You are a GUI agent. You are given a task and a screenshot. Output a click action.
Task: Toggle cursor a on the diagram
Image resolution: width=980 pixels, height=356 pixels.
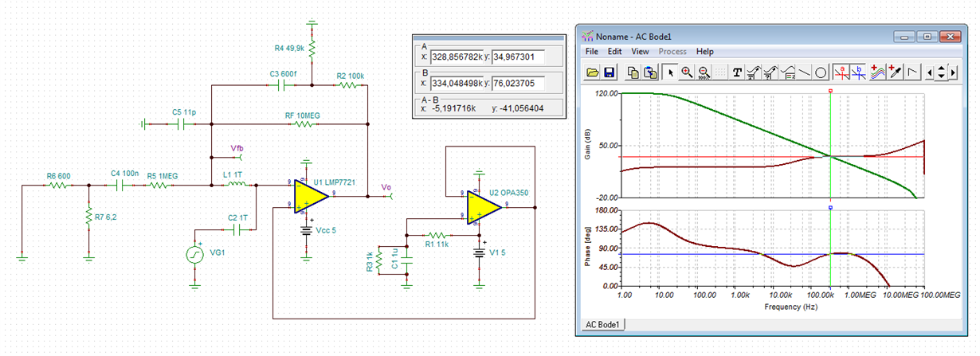841,72
